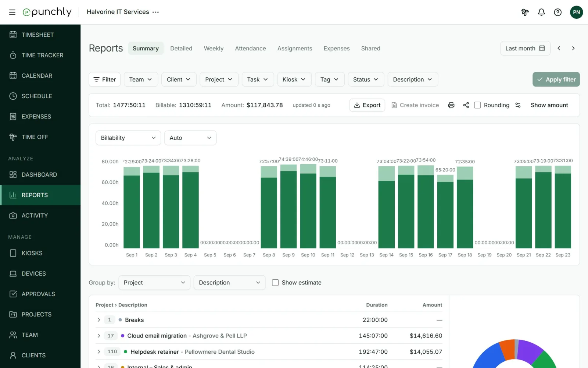Click the palm tree time off icon in header
The width and height of the screenshot is (588, 368).
pyautogui.click(x=525, y=12)
